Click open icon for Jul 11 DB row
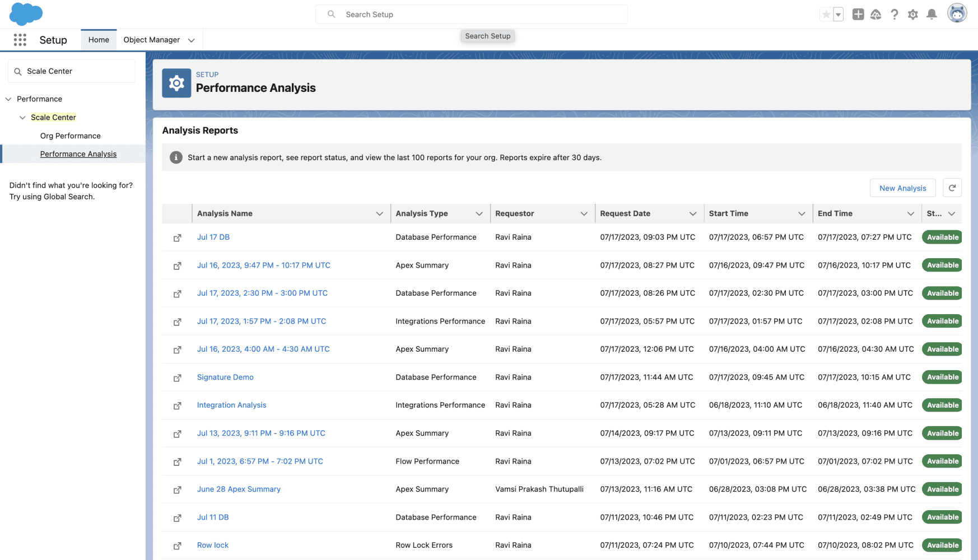This screenshot has height=560, width=978. pos(177,518)
